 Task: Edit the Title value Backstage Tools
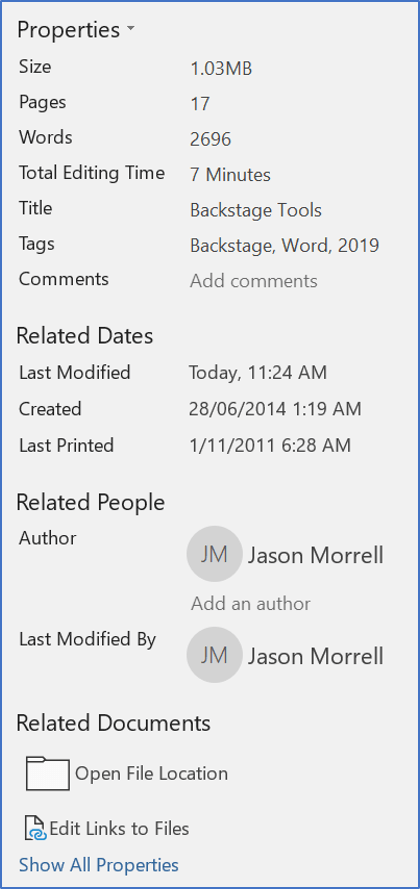click(x=256, y=210)
